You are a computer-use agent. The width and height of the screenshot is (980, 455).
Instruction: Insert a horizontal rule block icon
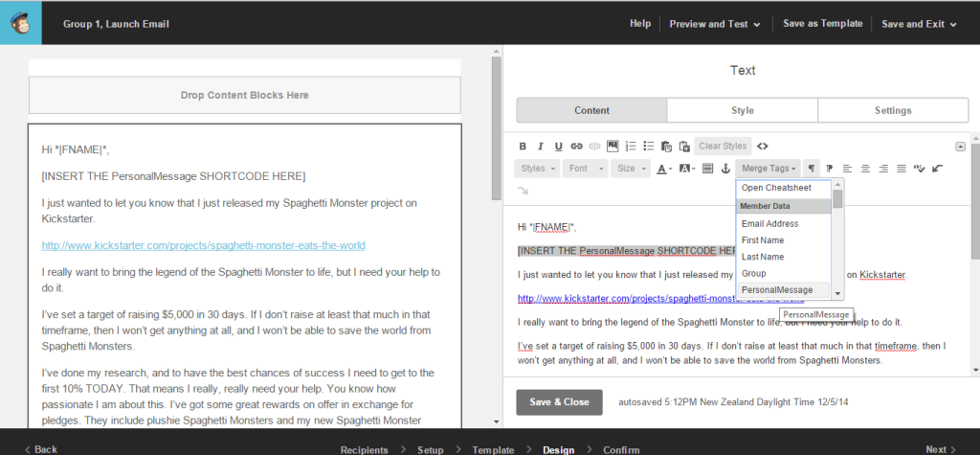click(x=707, y=169)
